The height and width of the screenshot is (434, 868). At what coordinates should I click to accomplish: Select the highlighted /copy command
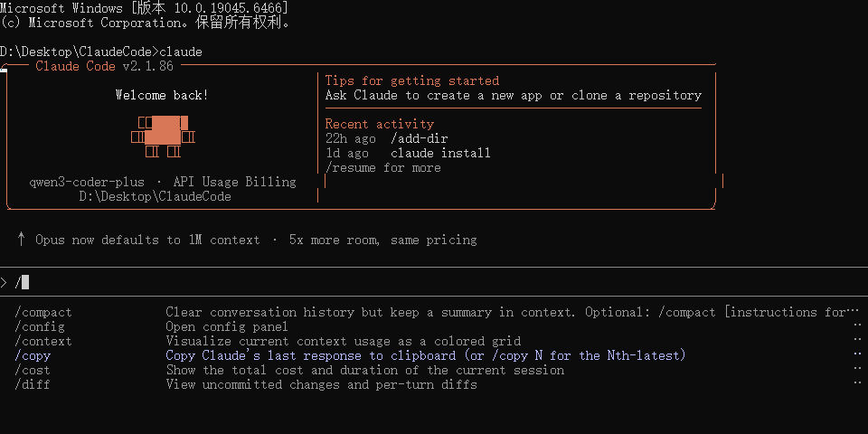pos(33,355)
